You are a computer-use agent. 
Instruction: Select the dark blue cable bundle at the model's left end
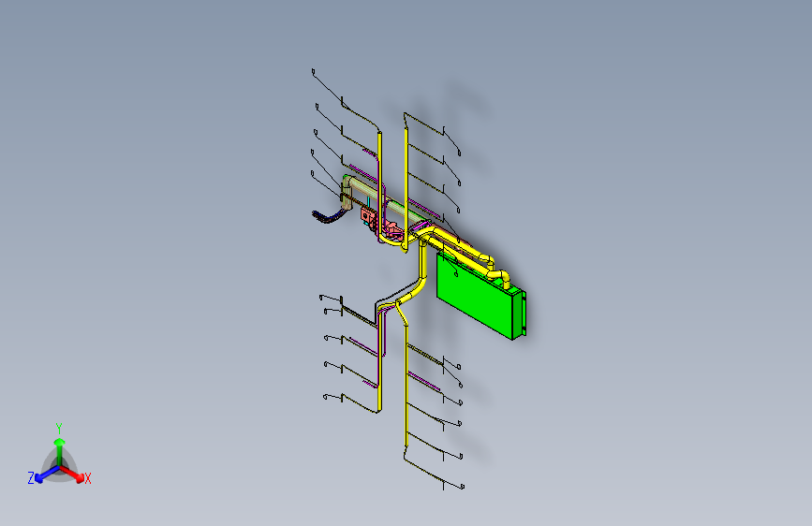pos(328,215)
